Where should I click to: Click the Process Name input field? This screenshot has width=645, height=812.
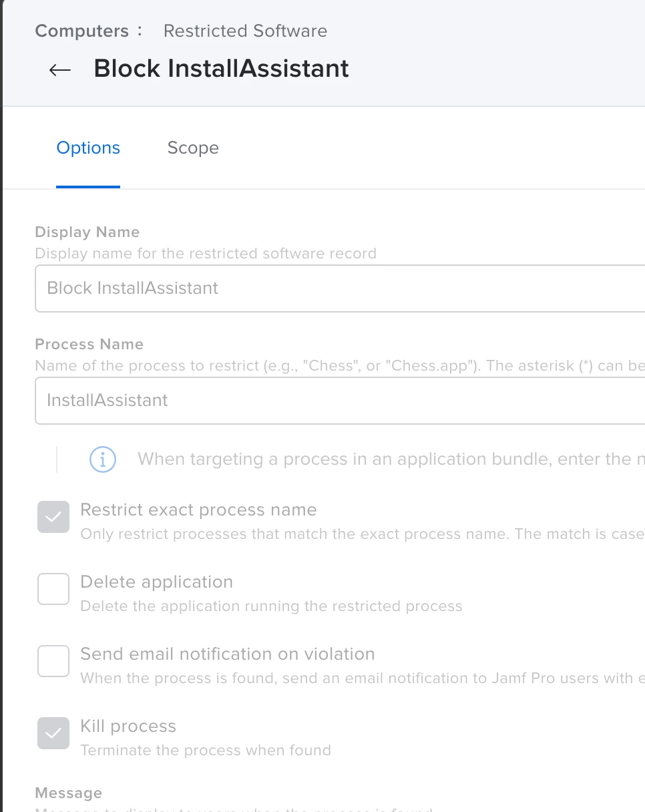pos(340,401)
